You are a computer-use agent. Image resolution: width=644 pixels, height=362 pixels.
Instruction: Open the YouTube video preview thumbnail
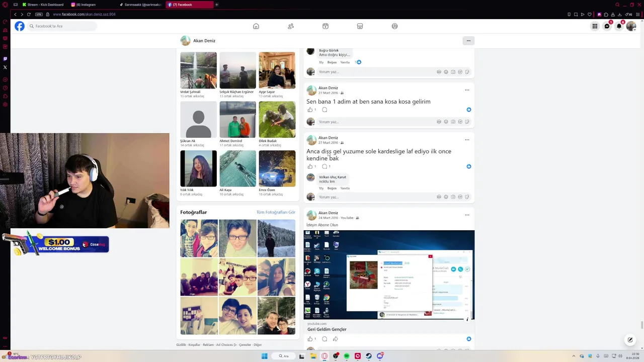(x=389, y=275)
